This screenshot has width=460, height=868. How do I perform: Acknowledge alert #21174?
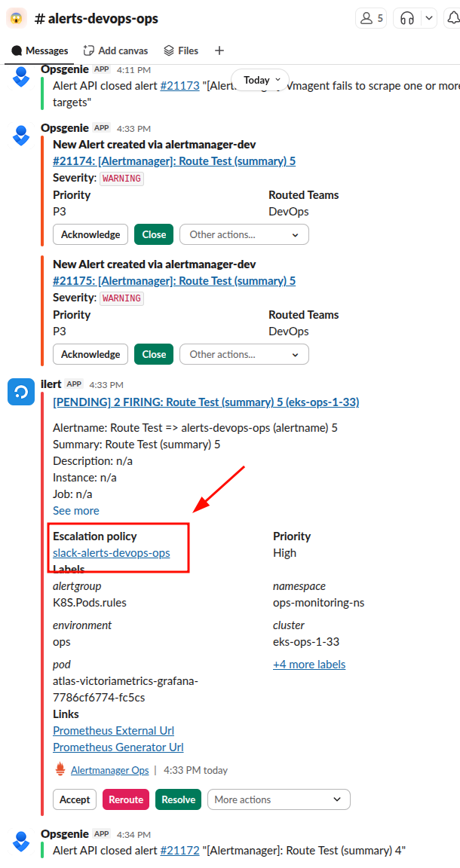click(x=90, y=234)
